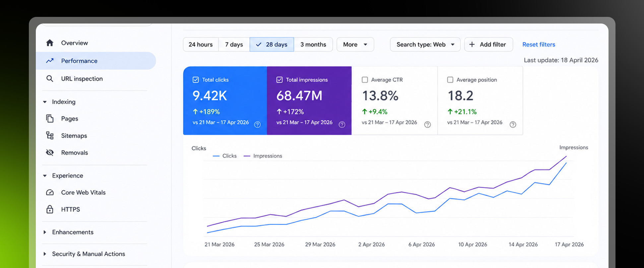
Task: Expand the Enhancements section
Action: point(45,232)
